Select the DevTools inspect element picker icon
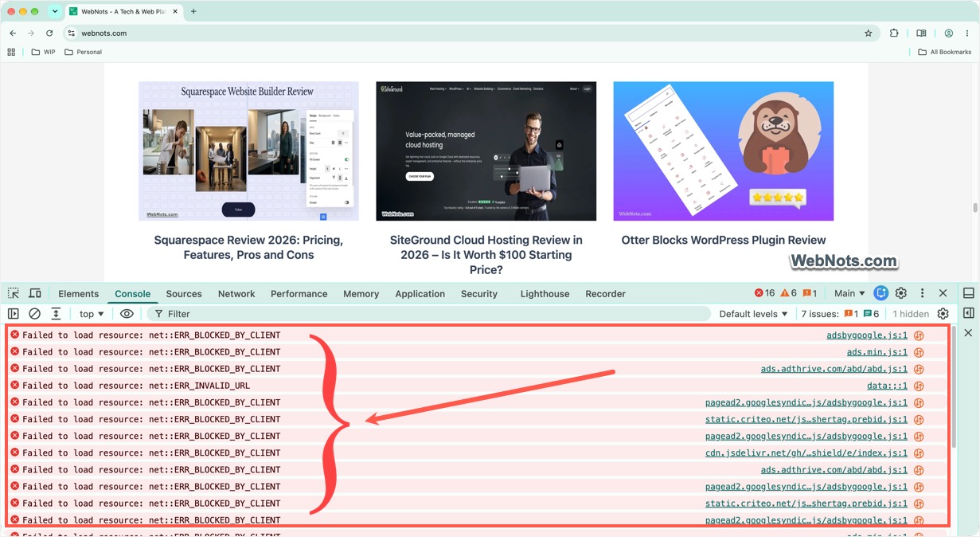The height and width of the screenshot is (537, 980). [x=14, y=293]
